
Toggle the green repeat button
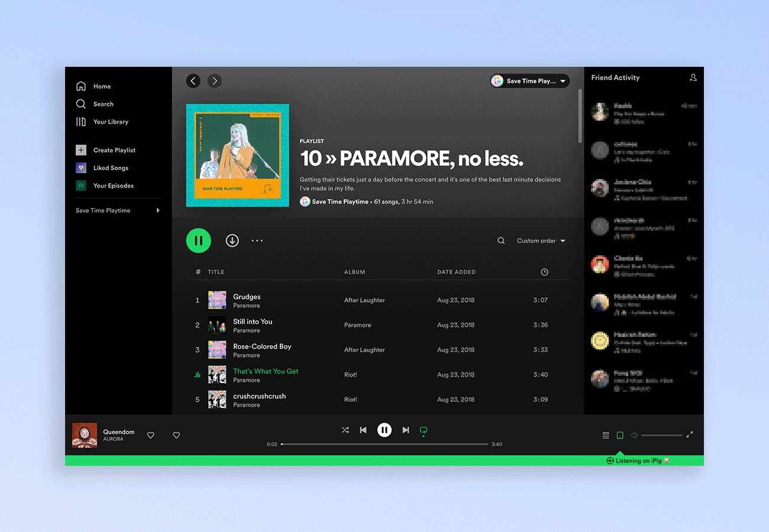pyautogui.click(x=424, y=430)
